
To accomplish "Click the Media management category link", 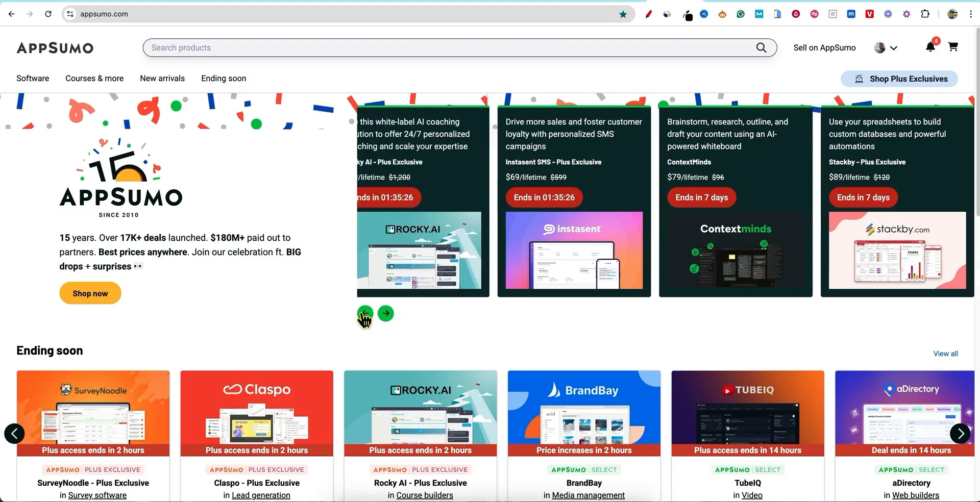I will coord(589,495).
